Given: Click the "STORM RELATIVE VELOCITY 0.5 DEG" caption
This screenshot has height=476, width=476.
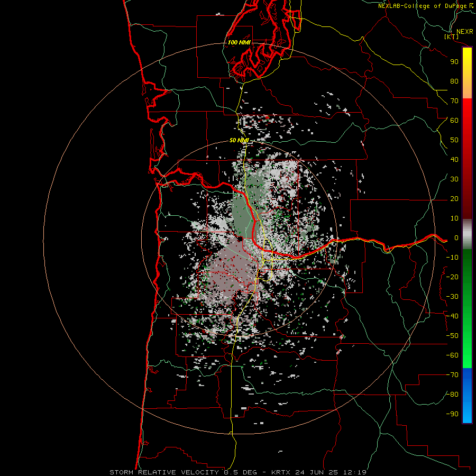Looking at the screenshot, I should 183,472.
